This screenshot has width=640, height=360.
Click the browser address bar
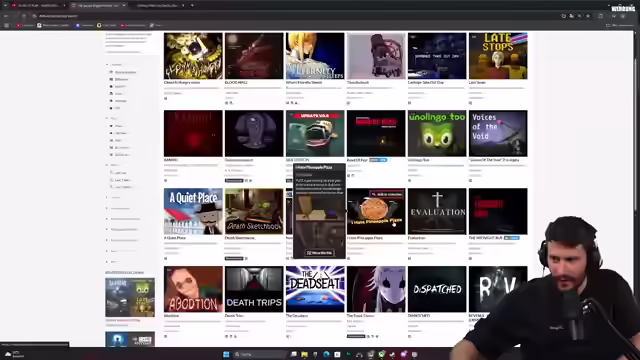(294, 16)
